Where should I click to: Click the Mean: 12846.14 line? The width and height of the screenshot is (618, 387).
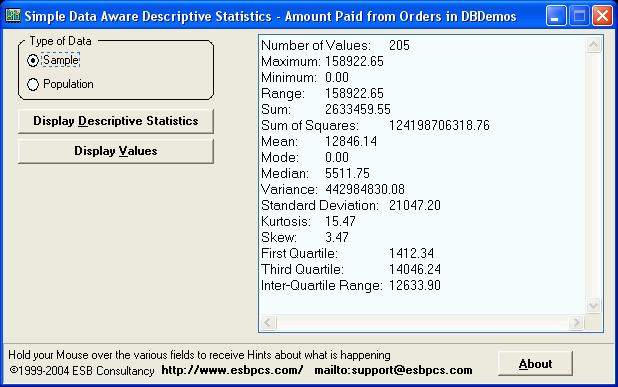pyautogui.click(x=319, y=141)
